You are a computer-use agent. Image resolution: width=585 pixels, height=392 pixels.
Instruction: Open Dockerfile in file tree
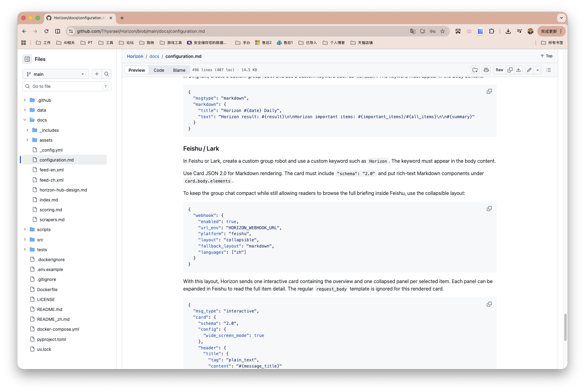click(x=47, y=290)
